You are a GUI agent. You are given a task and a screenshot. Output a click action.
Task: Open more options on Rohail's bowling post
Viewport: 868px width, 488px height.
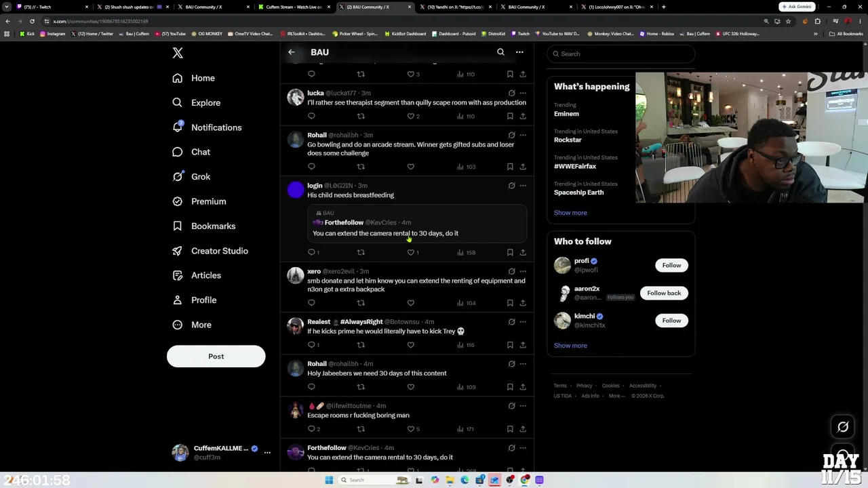coord(523,135)
